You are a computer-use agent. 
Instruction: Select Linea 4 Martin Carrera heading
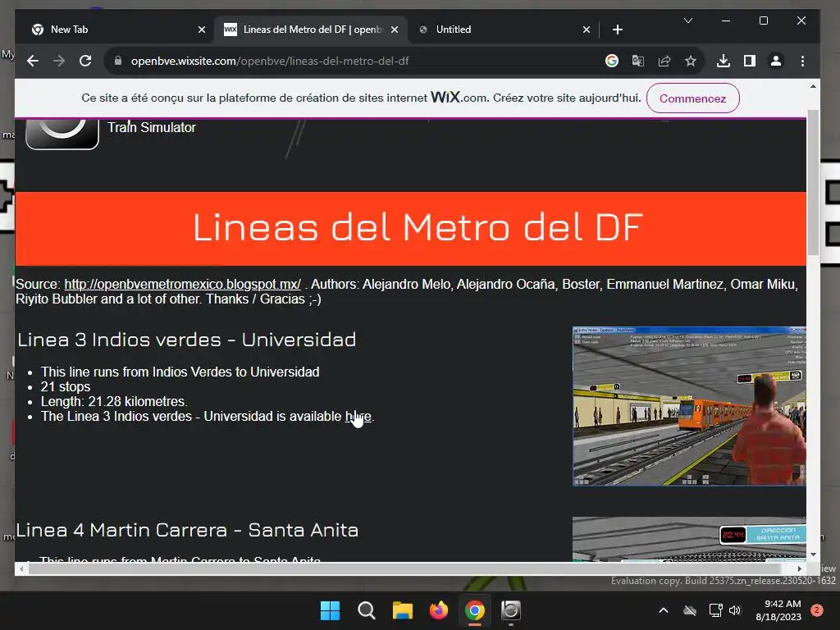pyautogui.click(x=187, y=530)
